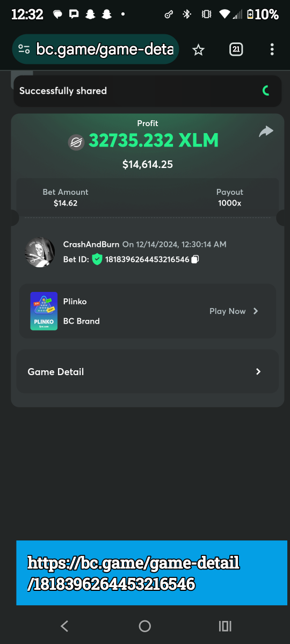This screenshot has height=644, width=290.
Task: Select the bc.game address bar URL
Action: pos(105,50)
